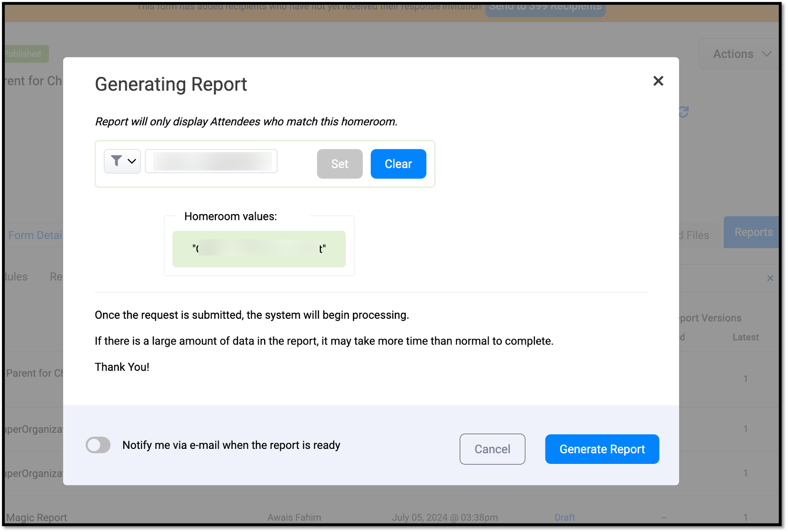The image size is (788, 532).
Task: Switch to the Reports tab
Action: tap(754, 232)
